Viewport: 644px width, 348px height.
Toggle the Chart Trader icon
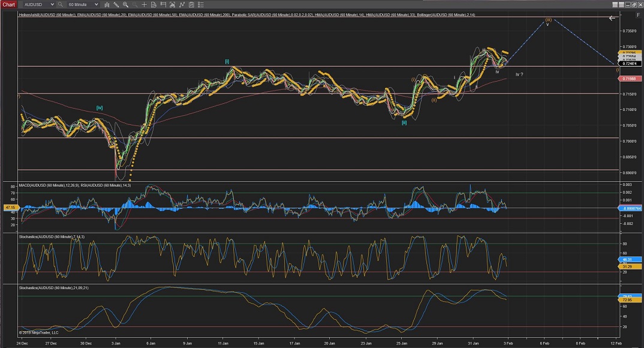tap(163, 5)
